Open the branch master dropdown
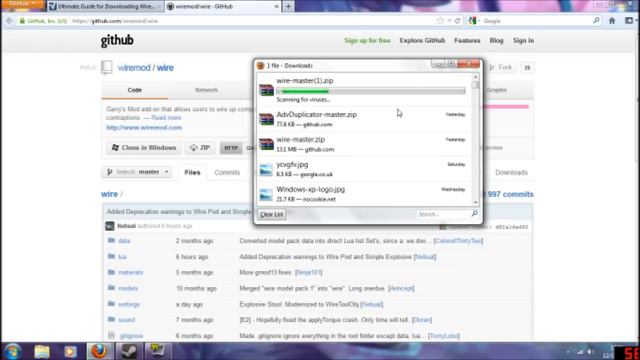This screenshot has width=640, height=360. (x=137, y=172)
